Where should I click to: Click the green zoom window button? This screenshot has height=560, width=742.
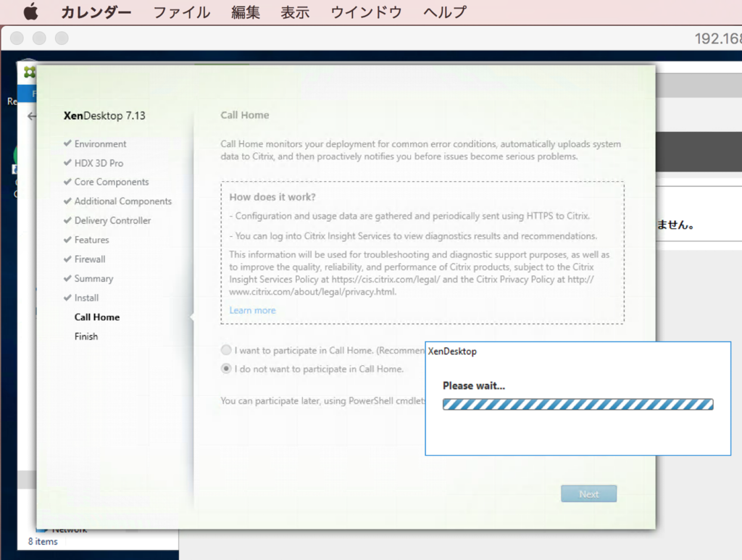[x=62, y=38]
